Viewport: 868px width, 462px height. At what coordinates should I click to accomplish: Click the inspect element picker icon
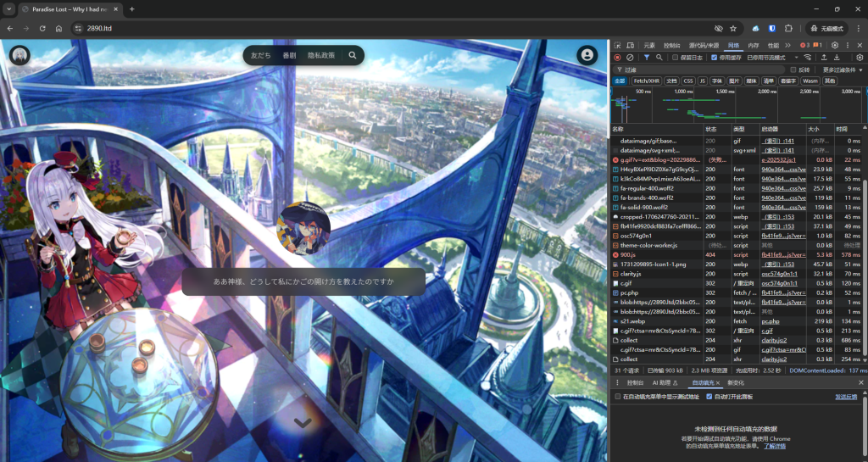pyautogui.click(x=618, y=45)
